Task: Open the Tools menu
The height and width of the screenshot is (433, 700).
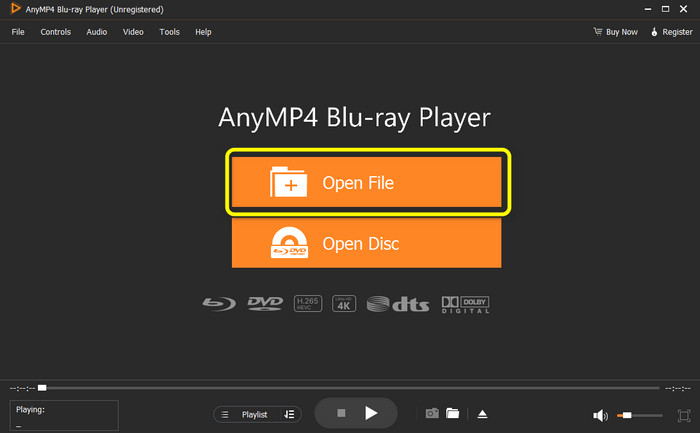Action: click(170, 32)
